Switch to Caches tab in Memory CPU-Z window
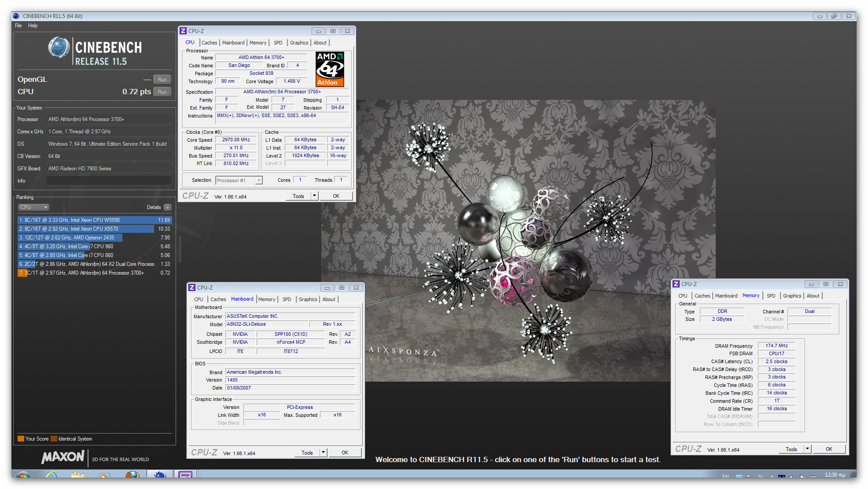 pos(702,296)
